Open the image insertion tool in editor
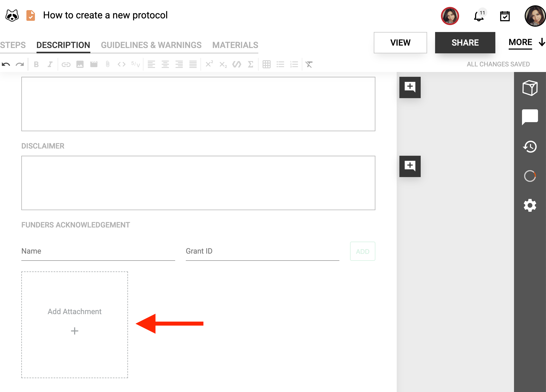This screenshot has width=546, height=392. tap(80, 64)
